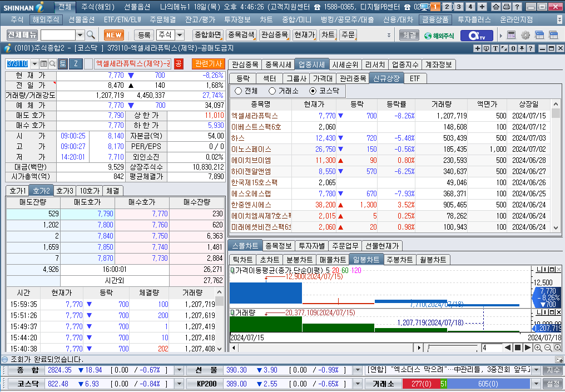This screenshot has height=392, width=565.
Task: Zoom in on the chart
Action: click(x=538, y=348)
